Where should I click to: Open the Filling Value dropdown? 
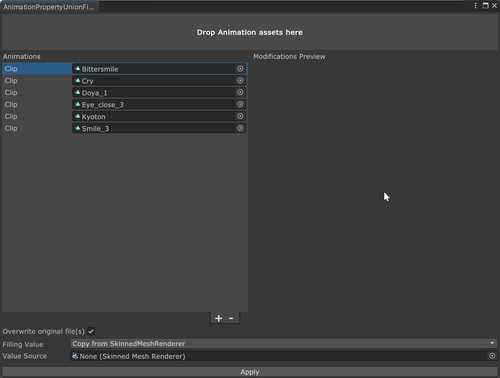click(284, 344)
